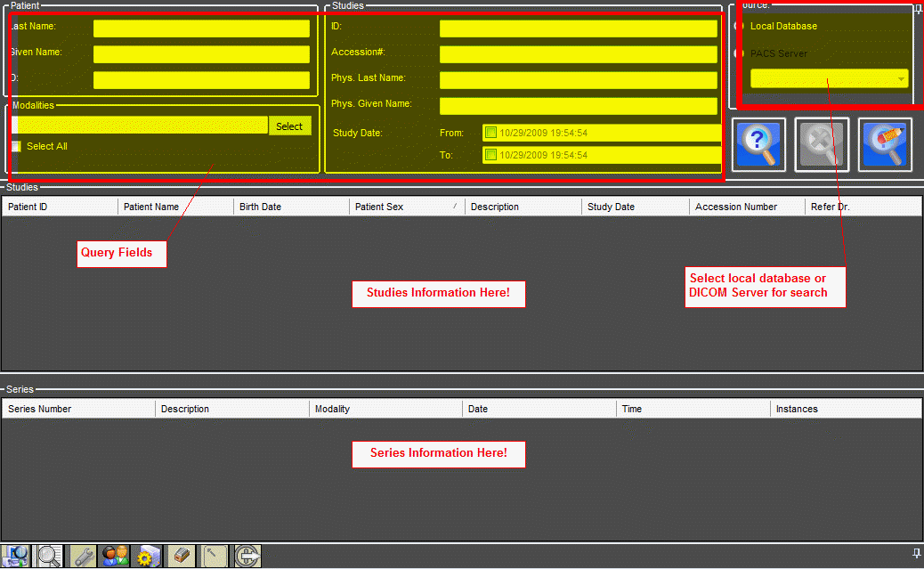
Task: Select the Local Database radio button
Action: [739, 27]
